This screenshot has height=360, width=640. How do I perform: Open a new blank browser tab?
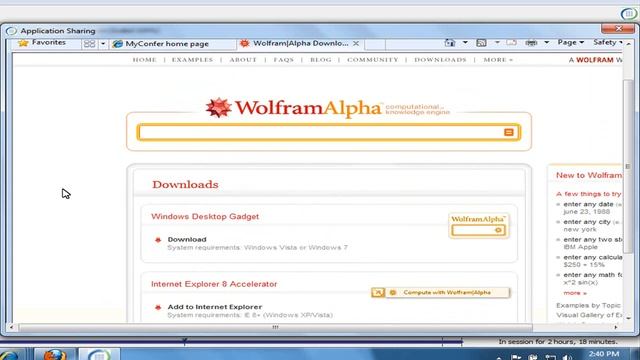(x=375, y=44)
